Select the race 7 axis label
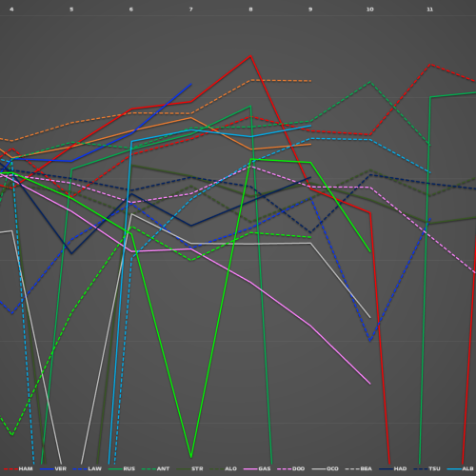 (190, 10)
